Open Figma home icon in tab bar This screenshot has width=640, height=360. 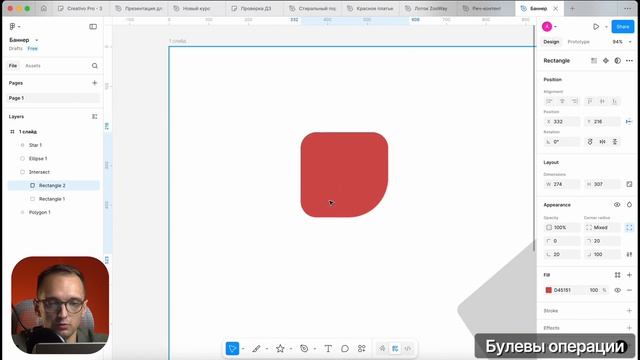44,8
